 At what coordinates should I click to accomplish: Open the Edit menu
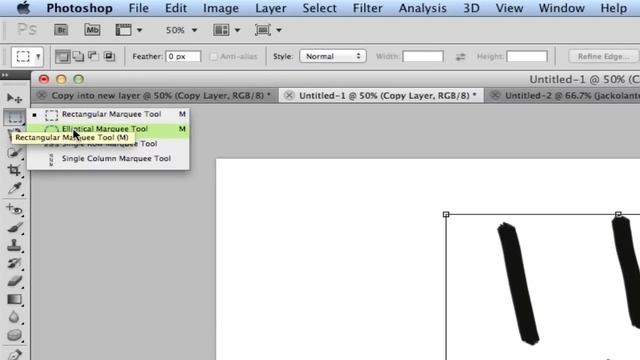176,8
